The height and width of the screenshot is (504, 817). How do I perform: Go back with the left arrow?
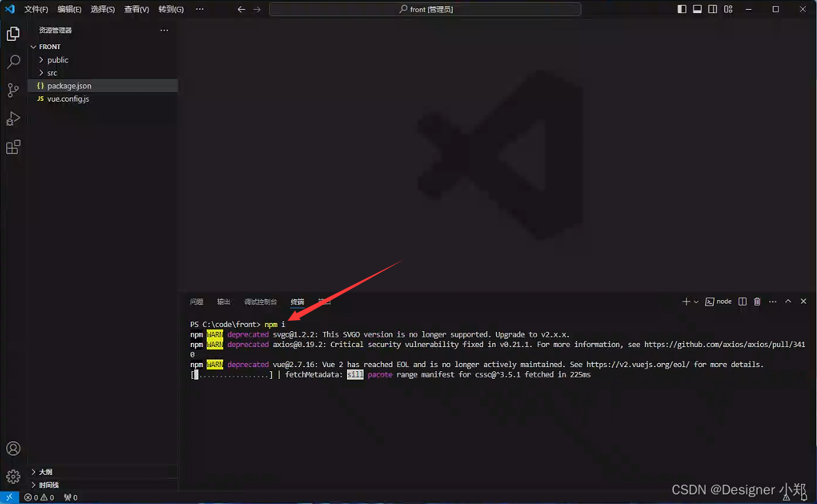[x=241, y=10]
